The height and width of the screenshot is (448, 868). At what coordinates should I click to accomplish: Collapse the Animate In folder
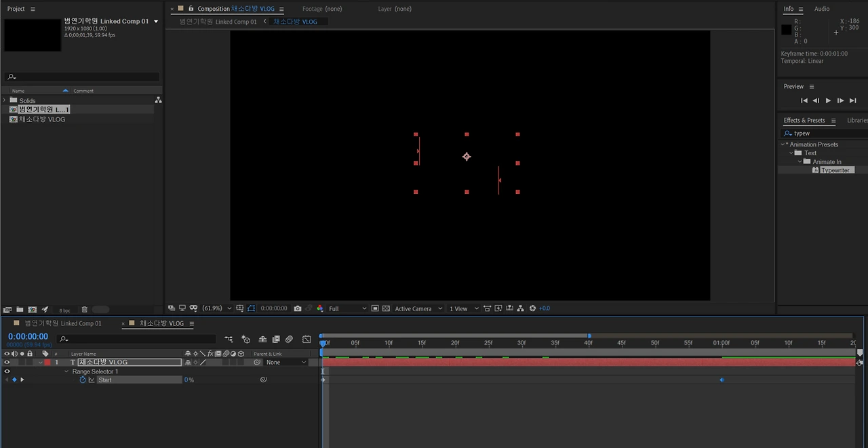800,161
